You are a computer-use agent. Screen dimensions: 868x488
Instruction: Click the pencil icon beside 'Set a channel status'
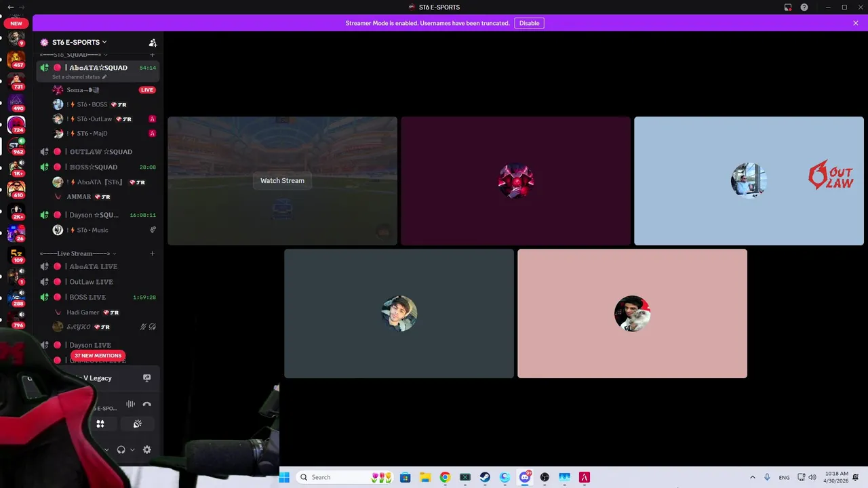coord(104,77)
